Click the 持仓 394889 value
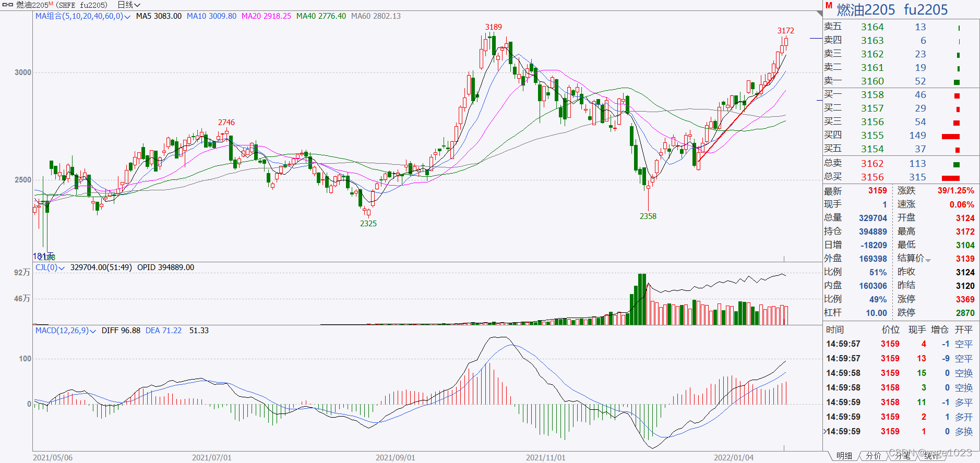980x463 pixels. point(873,231)
